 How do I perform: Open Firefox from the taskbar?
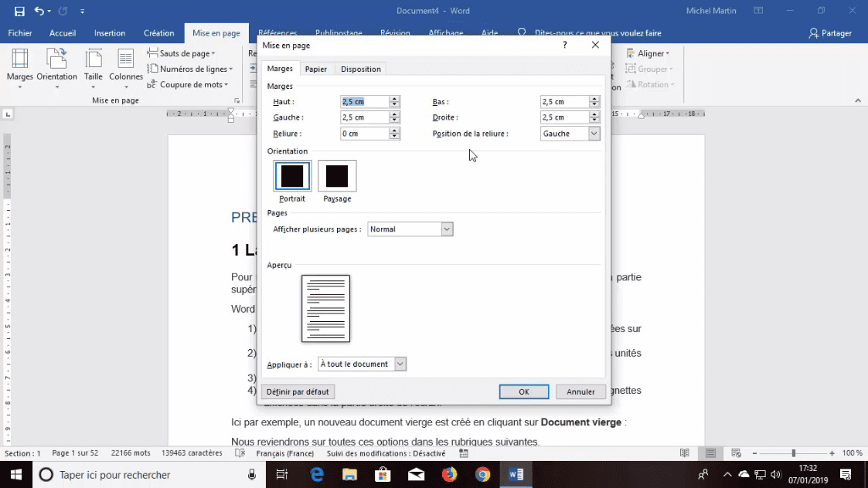(x=450, y=474)
